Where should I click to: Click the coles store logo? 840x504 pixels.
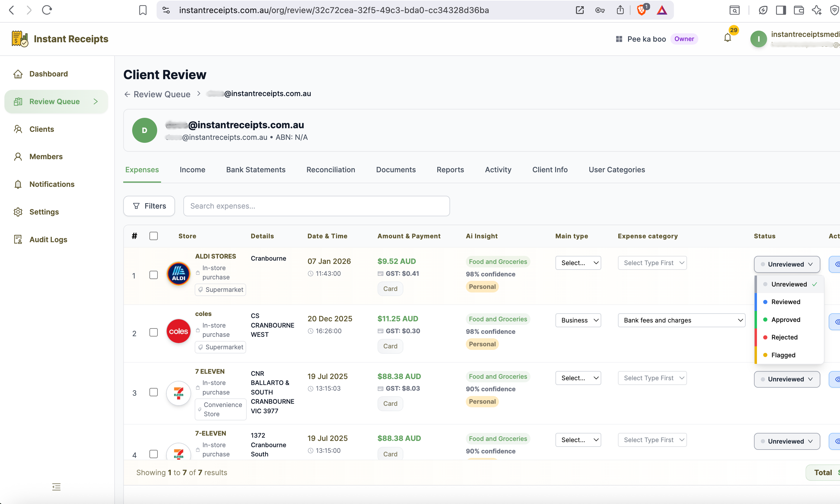click(x=178, y=331)
